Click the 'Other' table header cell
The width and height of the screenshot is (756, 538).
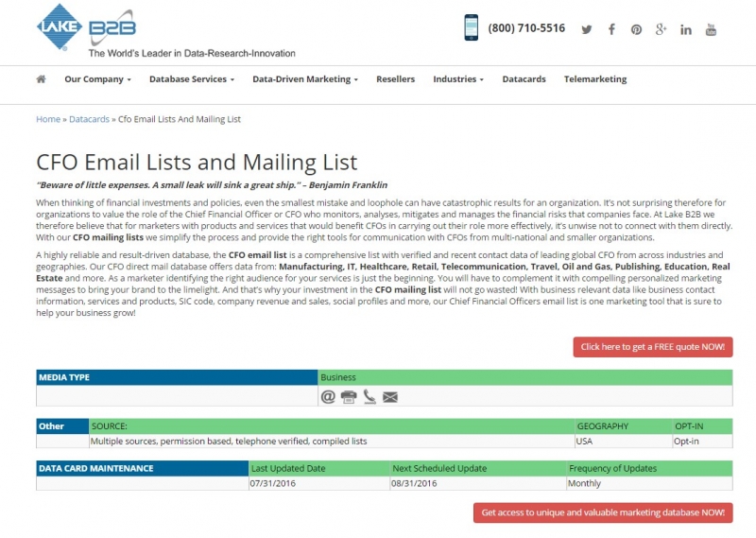[x=62, y=426]
